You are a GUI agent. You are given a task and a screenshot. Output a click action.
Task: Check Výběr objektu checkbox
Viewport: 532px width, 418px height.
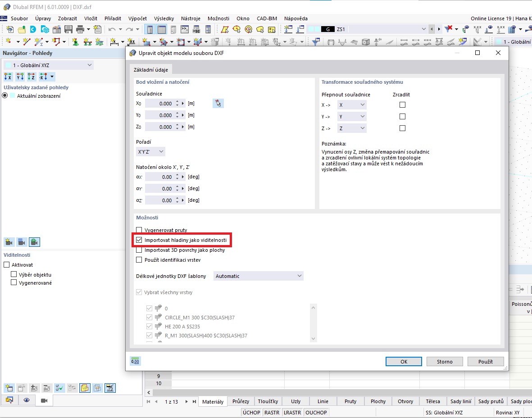click(14, 274)
